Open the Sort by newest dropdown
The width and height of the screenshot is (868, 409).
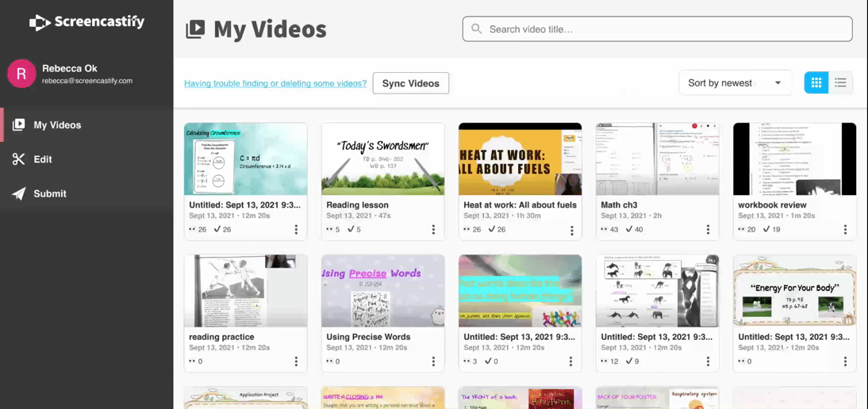(735, 83)
